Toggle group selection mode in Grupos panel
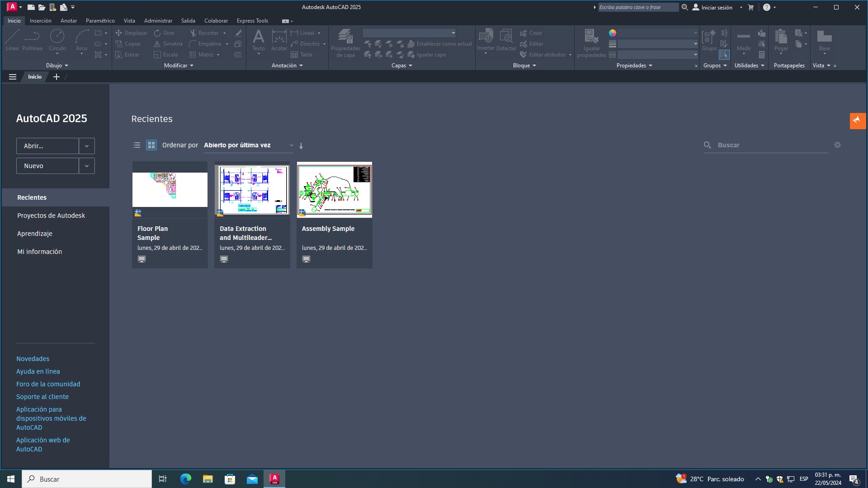This screenshot has height=488, width=868. pyautogui.click(x=724, y=55)
